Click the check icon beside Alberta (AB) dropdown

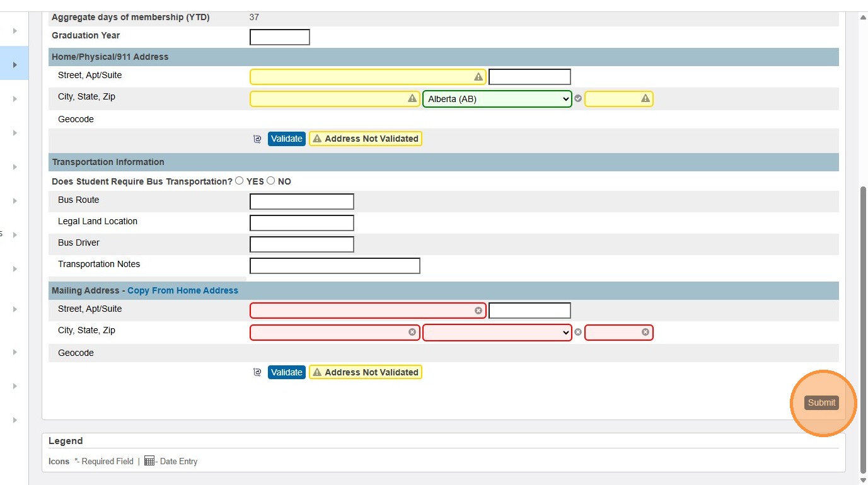pos(578,99)
